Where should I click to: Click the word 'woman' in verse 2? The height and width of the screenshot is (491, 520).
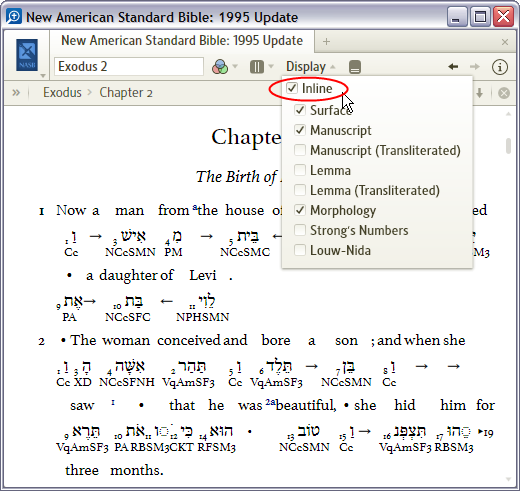126,340
